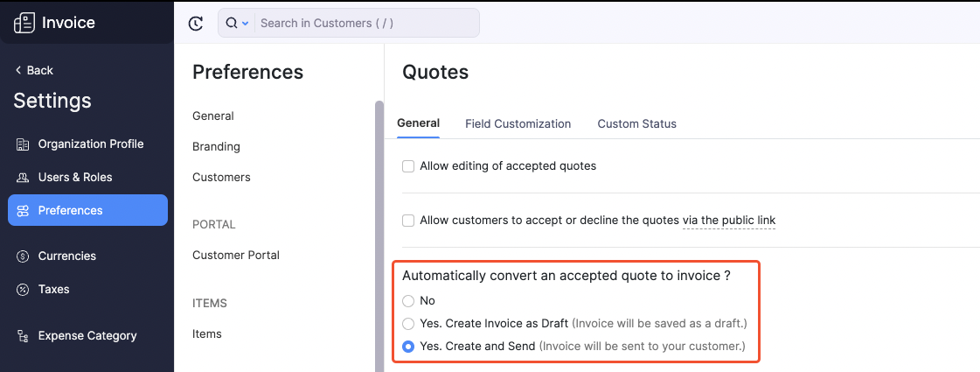
Task: Click the Users & Roles icon
Action: click(23, 178)
